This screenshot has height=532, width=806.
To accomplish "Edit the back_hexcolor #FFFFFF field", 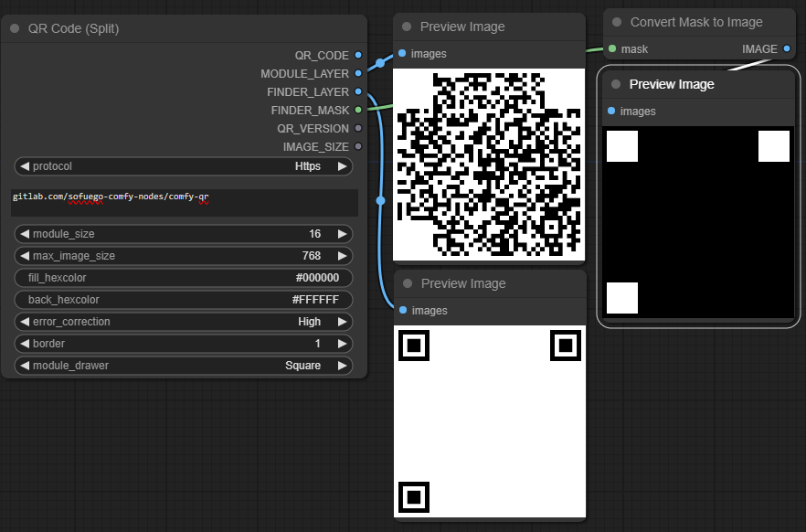I will point(184,300).
